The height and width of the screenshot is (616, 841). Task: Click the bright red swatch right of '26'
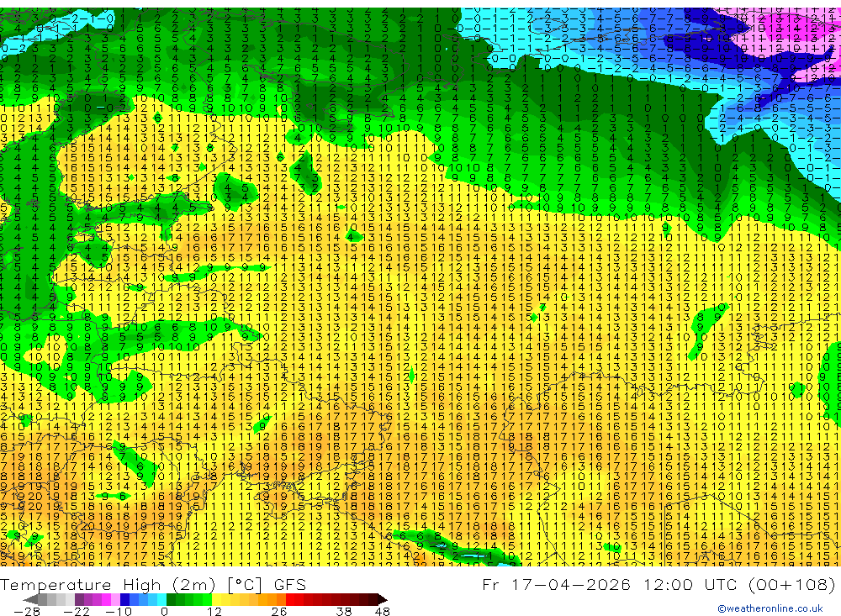coord(290,599)
